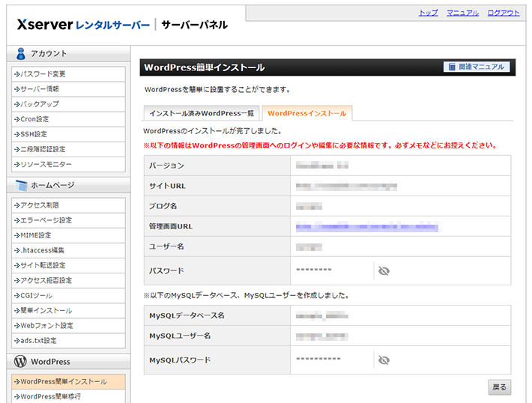Click the パスワード row label
The image size is (532, 403).
click(166, 270)
